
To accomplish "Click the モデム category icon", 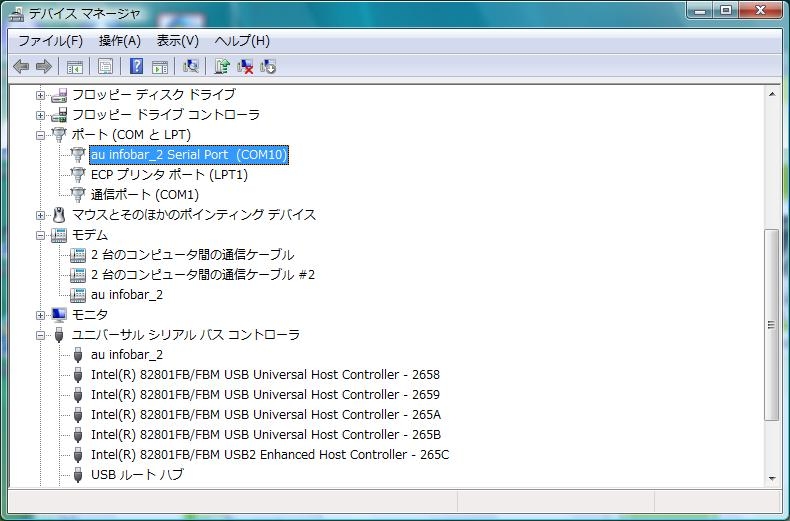I will (59, 235).
